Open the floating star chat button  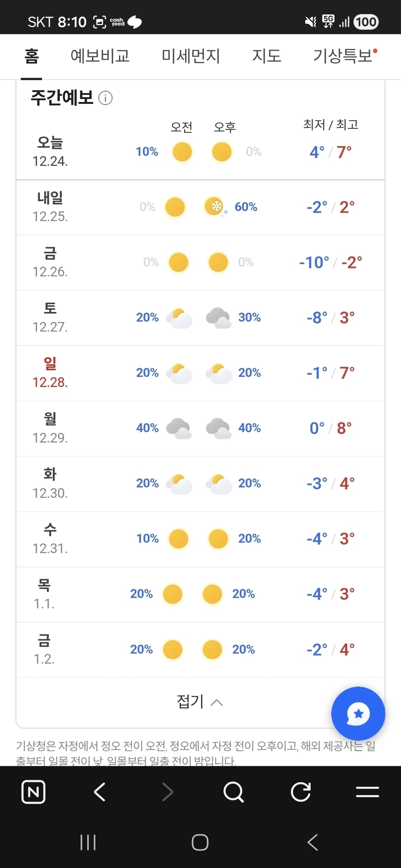pos(358,714)
